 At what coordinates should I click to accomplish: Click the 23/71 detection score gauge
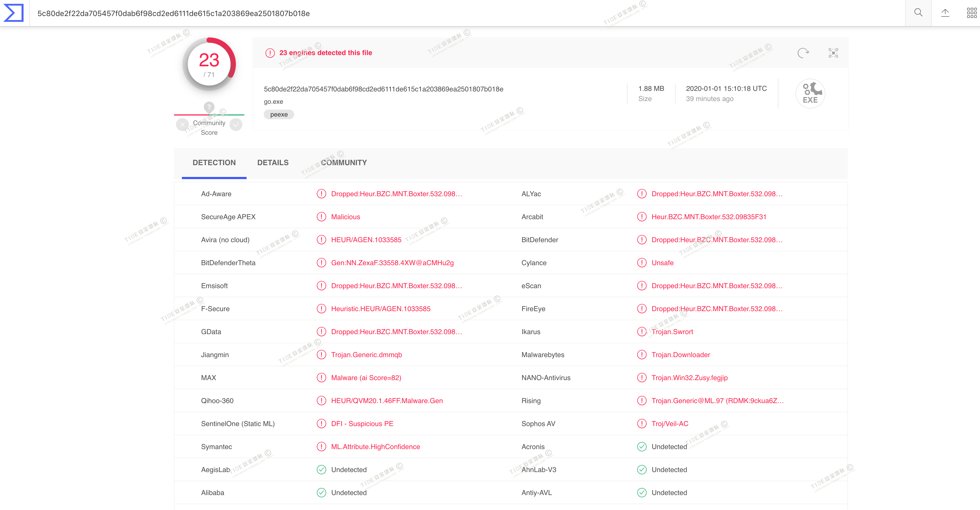coord(209,64)
